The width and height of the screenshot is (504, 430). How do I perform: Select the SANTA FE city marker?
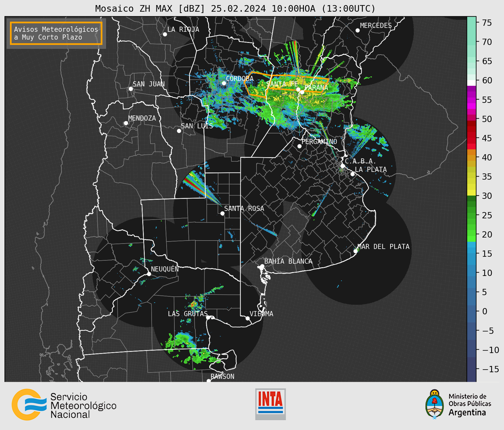pyautogui.click(x=298, y=89)
